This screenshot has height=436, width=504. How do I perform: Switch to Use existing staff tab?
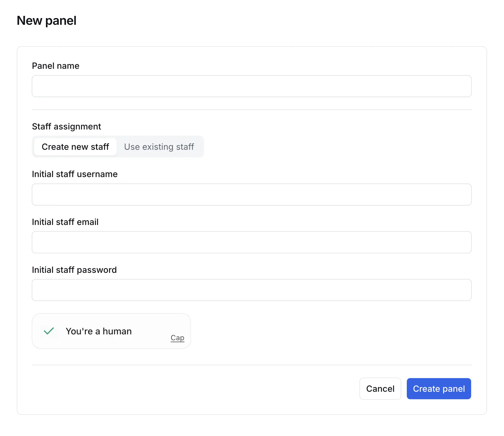tap(159, 147)
